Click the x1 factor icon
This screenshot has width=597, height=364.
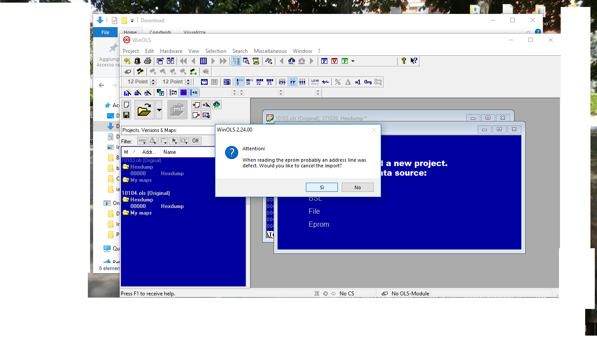tap(358, 82)
